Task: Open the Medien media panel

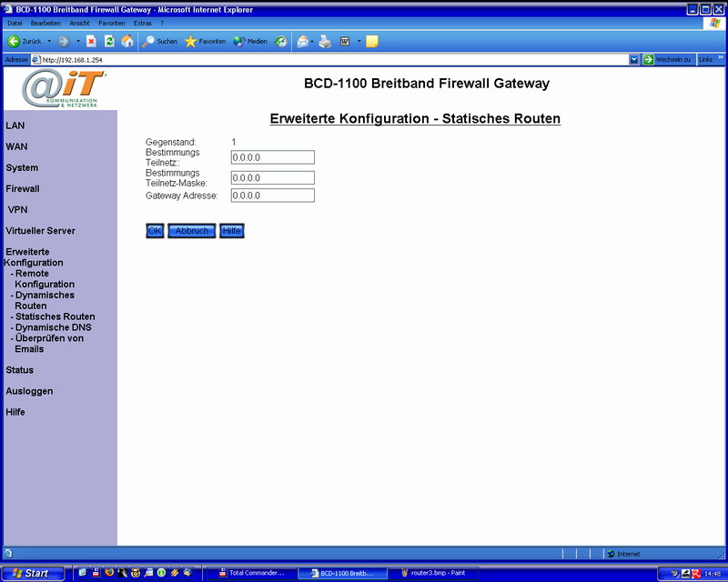Action: [x=250, y=41]
